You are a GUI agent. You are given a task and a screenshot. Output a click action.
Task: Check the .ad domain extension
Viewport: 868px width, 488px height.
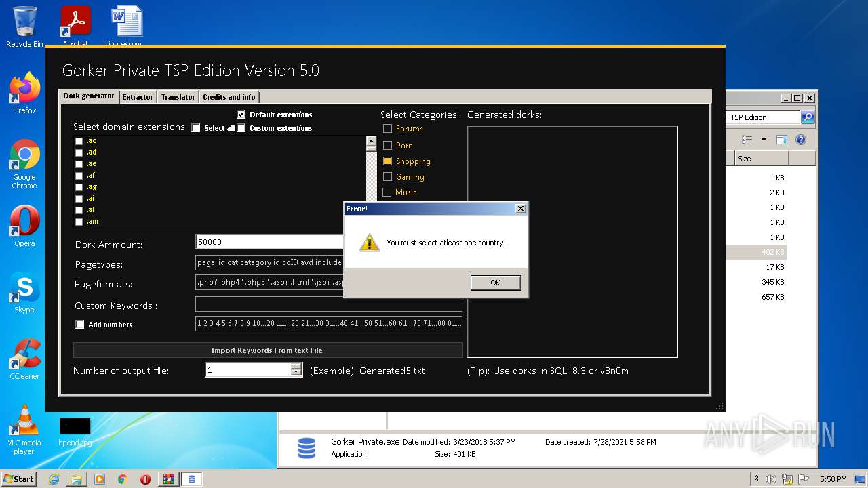click(79, 152)
